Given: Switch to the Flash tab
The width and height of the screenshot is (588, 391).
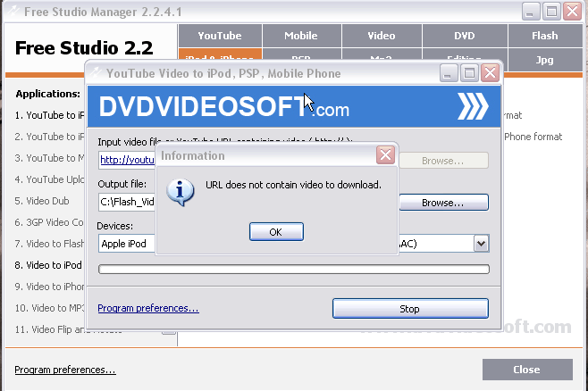Looking at the screenshot, I should click(x=545, y=36).
